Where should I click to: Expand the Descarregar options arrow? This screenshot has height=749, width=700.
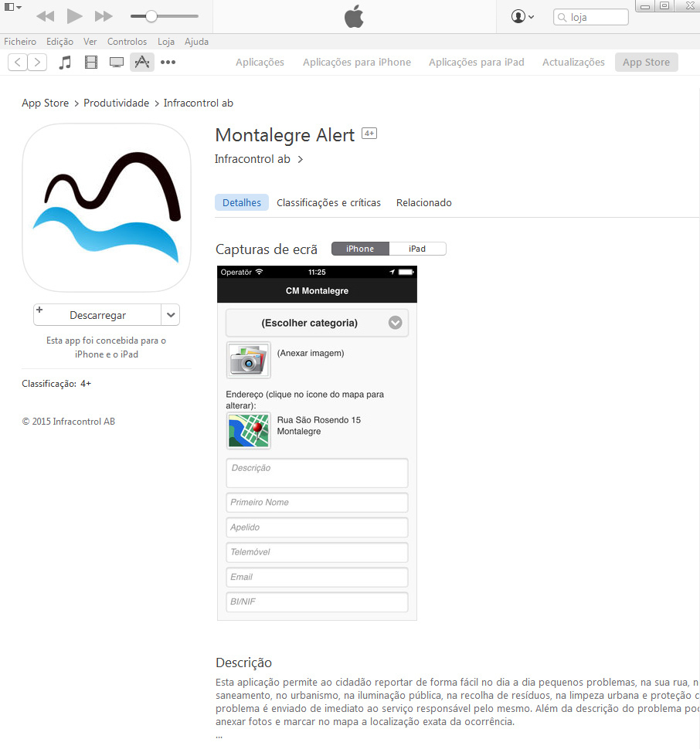pos(171,315)
